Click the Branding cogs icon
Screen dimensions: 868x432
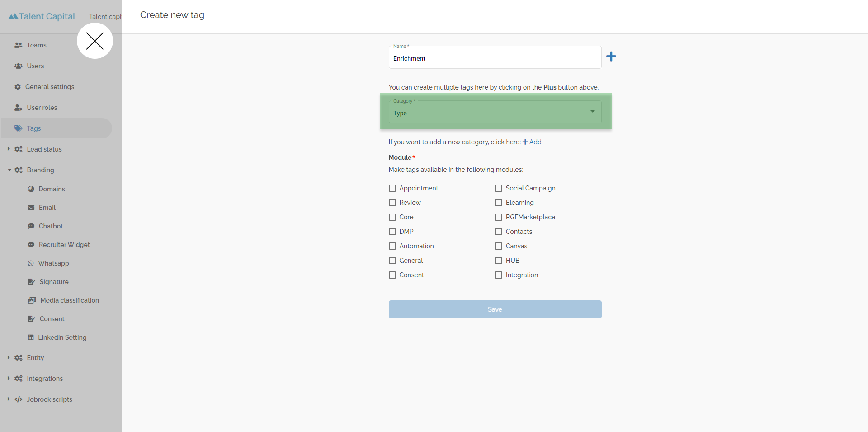tap(19, 170)
